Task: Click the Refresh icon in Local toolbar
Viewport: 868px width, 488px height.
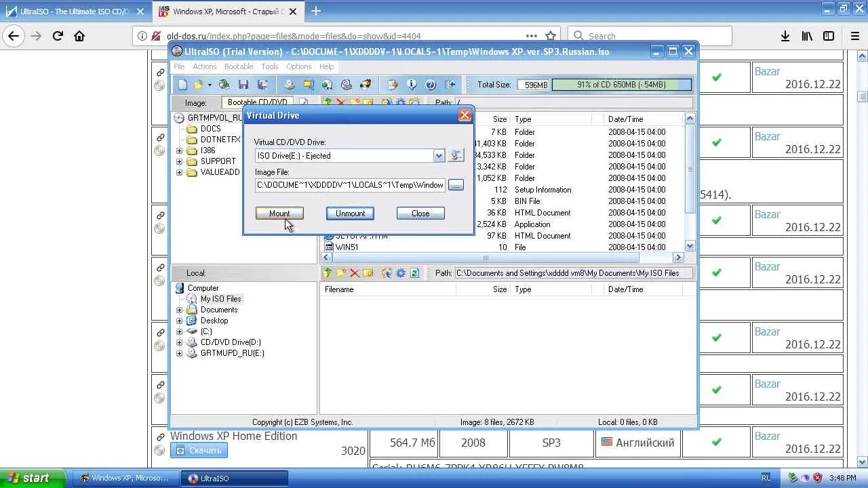Action: (x=414, y=273)
